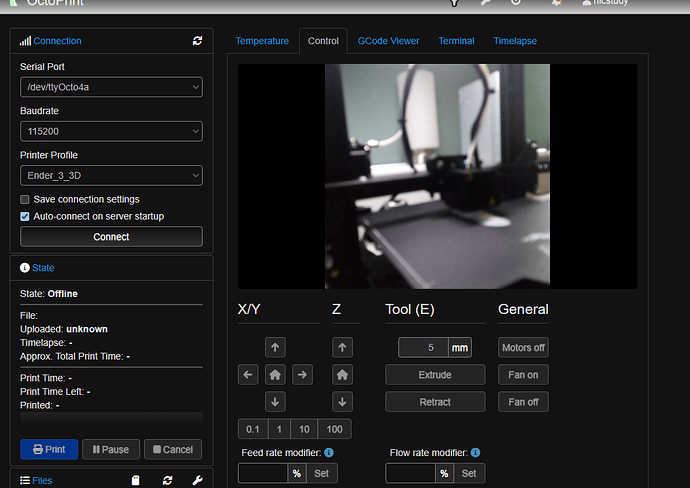The height and width of the screenshot is (488, 690).
Task: Jog X axis left arrow
Action: [x=248, y=375]
